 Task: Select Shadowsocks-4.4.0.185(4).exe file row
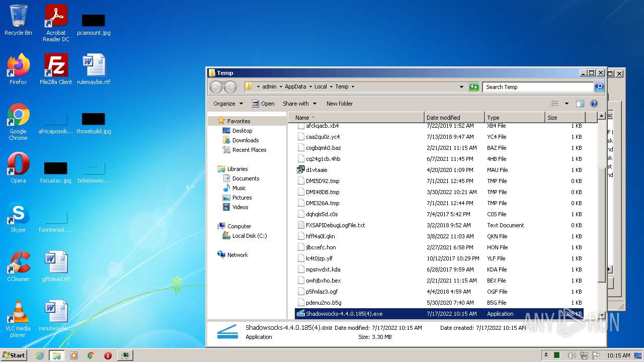439,314
